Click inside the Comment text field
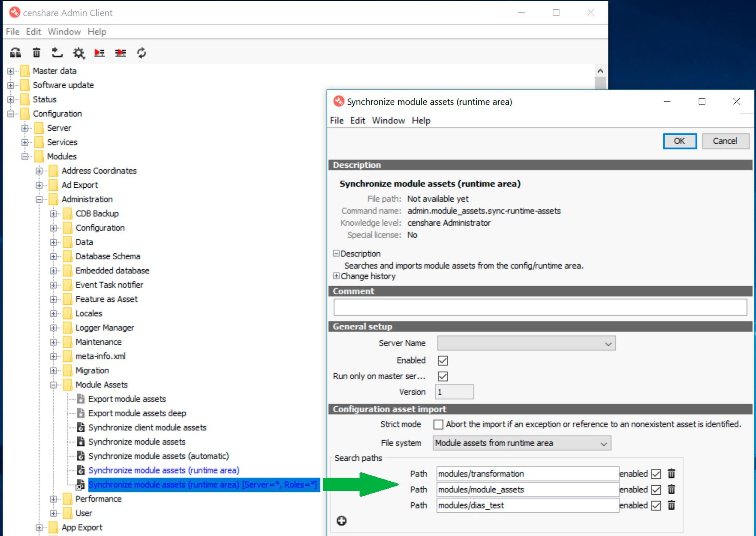 pyautogui.click(x=540, y=307)
